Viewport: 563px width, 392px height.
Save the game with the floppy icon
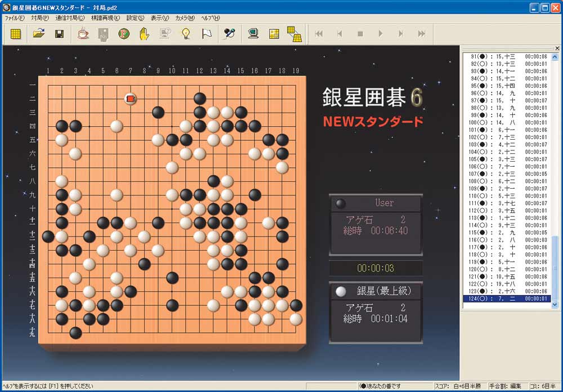60,34
